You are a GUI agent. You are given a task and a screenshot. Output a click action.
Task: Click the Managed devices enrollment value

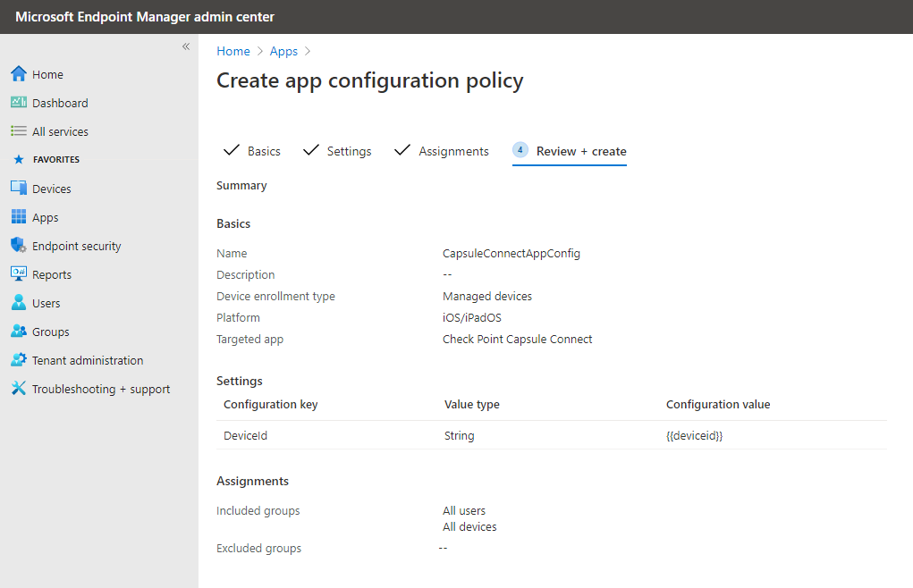(x=486, y=296)
